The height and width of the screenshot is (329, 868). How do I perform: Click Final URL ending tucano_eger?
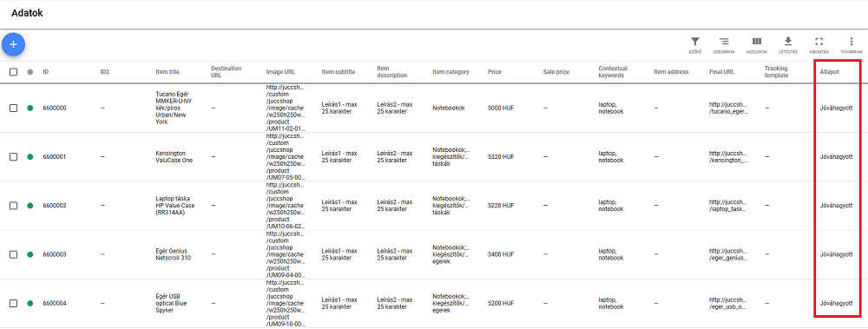coord(728,108)
